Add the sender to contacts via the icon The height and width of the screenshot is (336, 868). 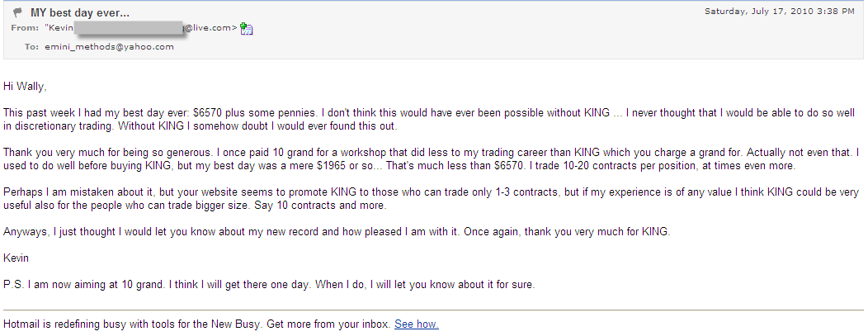[x=247, y=29]
